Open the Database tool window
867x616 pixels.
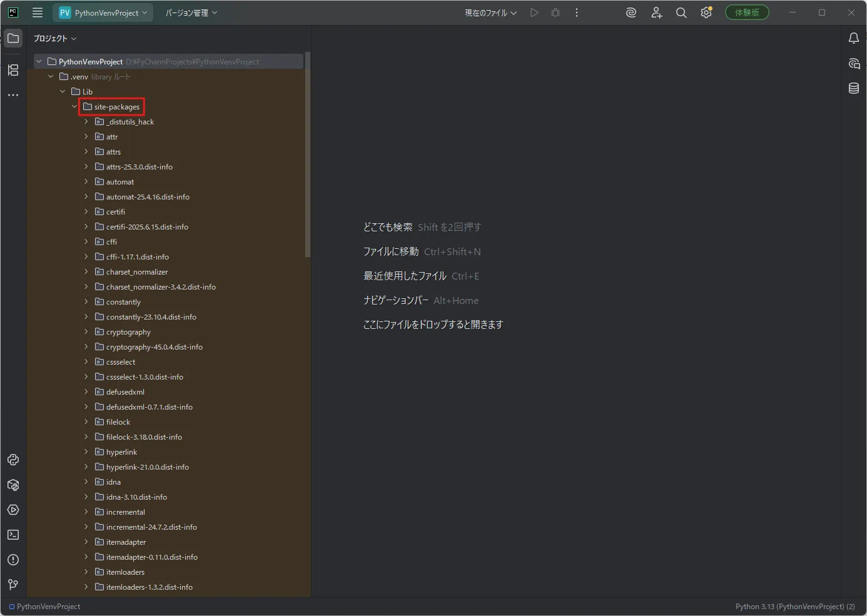pyautogui.click(x=854, y=88)
